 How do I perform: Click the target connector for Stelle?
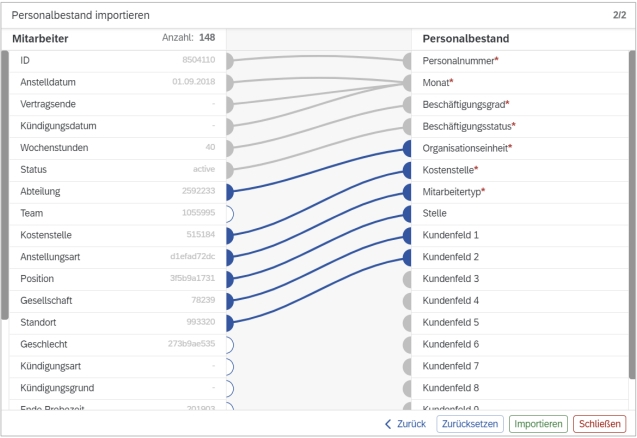click(x=408, y=214)
